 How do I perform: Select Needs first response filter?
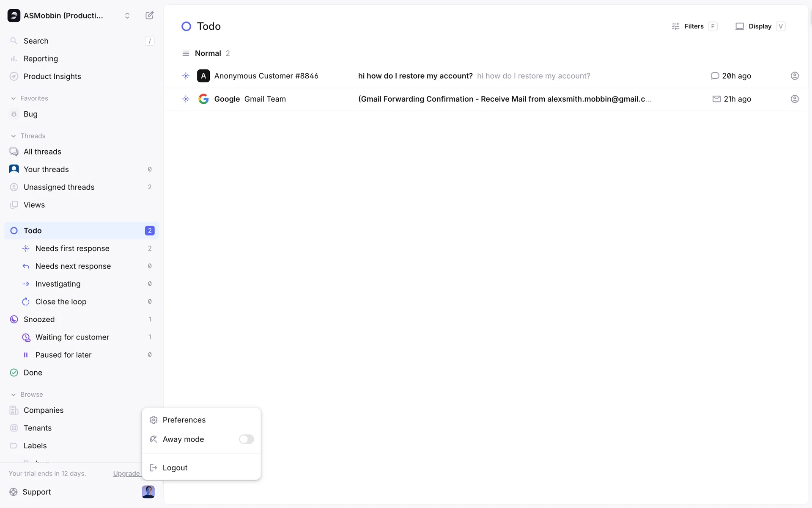[72, 248]
